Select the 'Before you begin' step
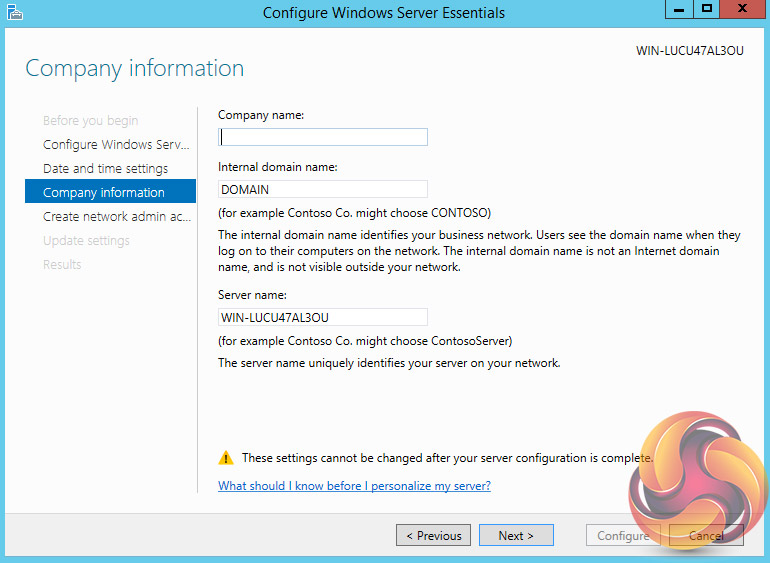 pos(91,121)
